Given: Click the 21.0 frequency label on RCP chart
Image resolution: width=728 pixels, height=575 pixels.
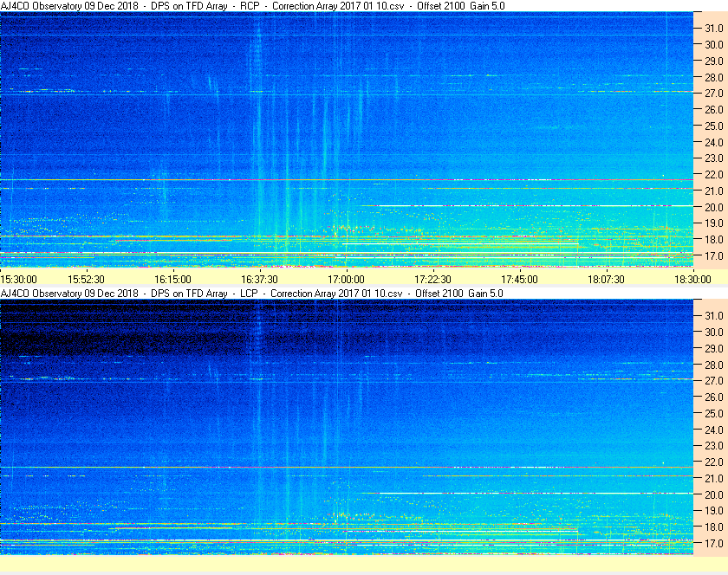Looking at the screenshot, I should coord(714,191).
